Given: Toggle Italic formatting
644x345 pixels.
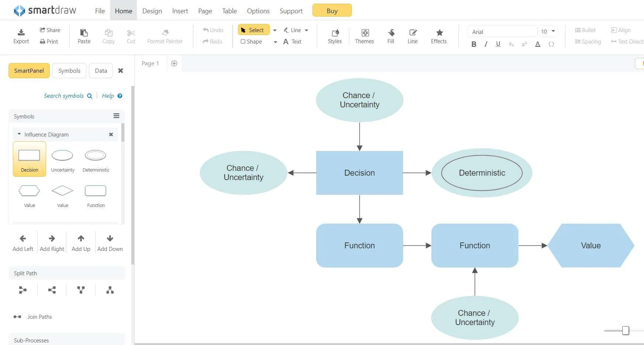Looking at the screenshot, I should [486, 44].
